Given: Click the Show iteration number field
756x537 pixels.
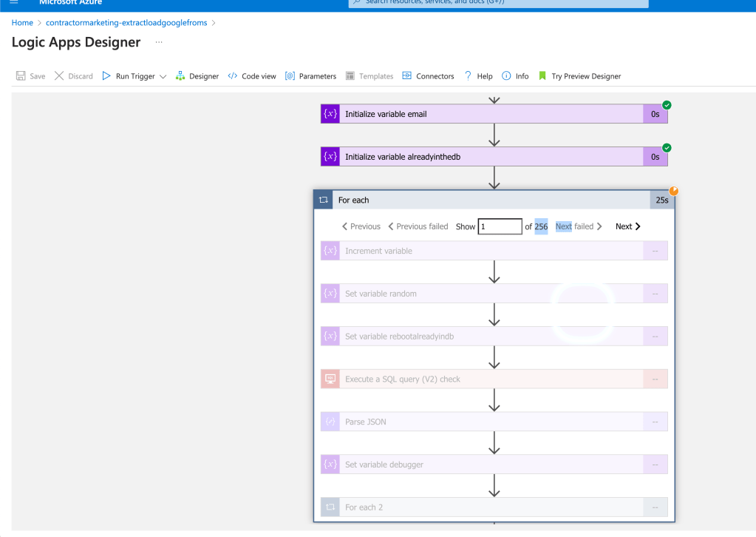Looking at the screenshot, I should pos(500,226).
